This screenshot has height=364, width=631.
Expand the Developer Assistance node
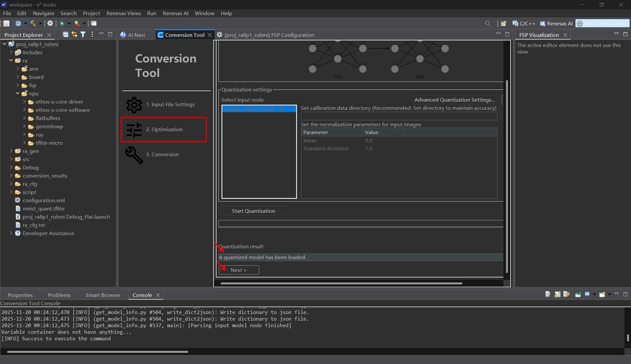[11, 233]
